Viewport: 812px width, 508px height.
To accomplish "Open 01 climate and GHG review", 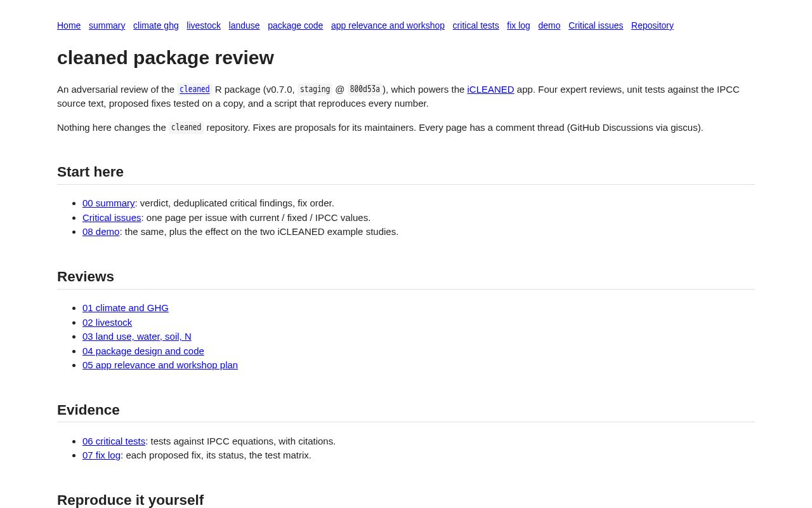I will (126, 308).
